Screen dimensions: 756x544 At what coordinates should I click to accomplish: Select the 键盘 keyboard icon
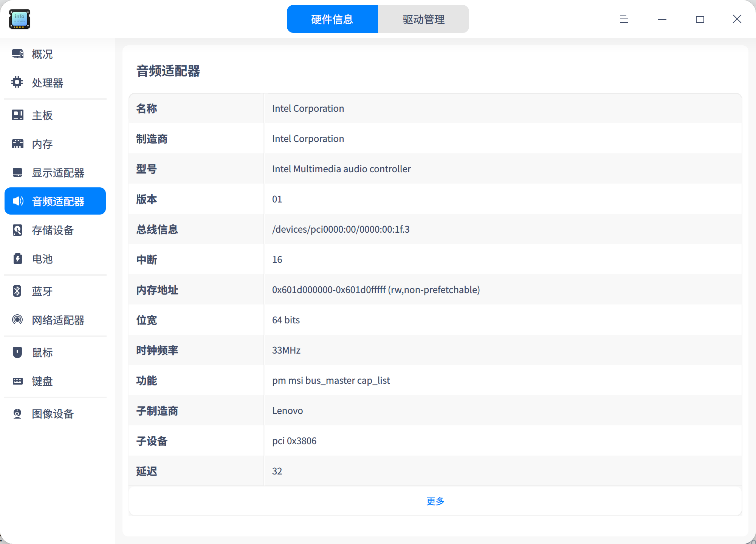point(17,381)
